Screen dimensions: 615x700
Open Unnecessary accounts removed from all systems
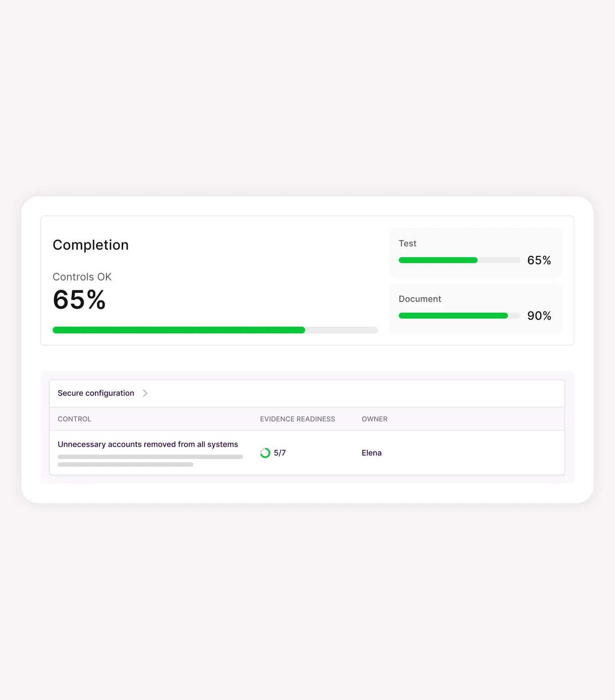(148, 444)
